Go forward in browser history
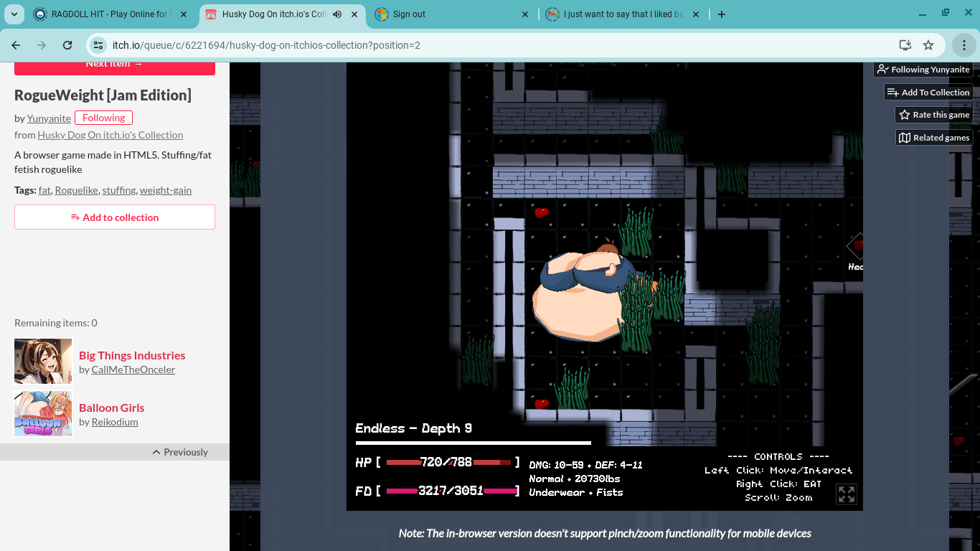 42,45
